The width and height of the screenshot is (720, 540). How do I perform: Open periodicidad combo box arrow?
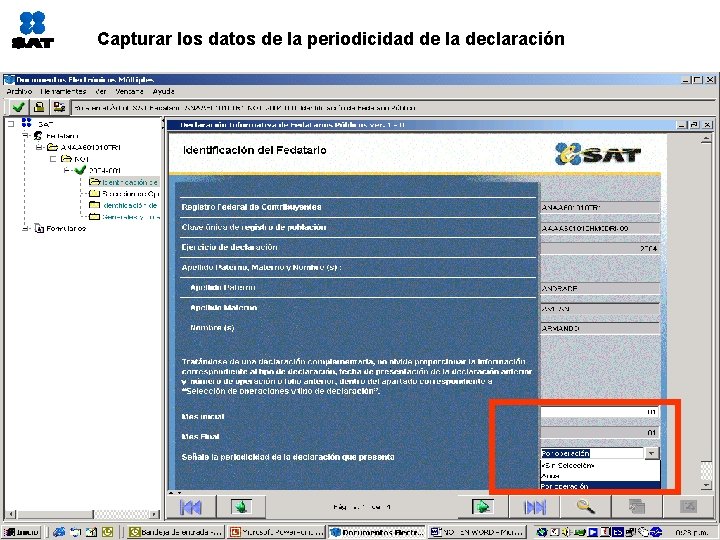652,453
